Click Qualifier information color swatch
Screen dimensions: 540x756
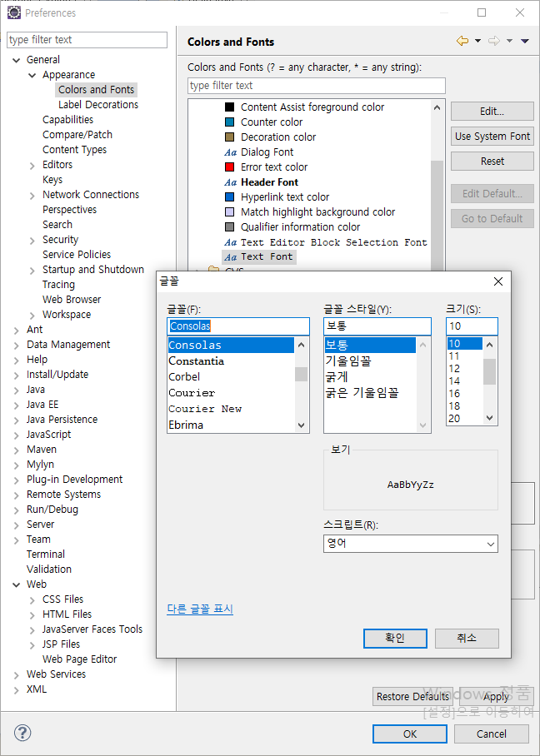(x=230, y=226)
